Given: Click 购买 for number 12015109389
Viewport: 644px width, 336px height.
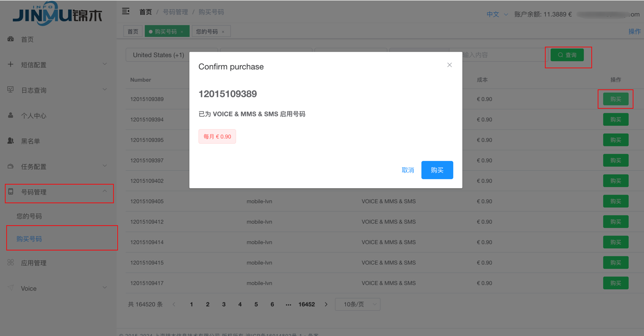Looking at the screenshot, I should 616,99.
